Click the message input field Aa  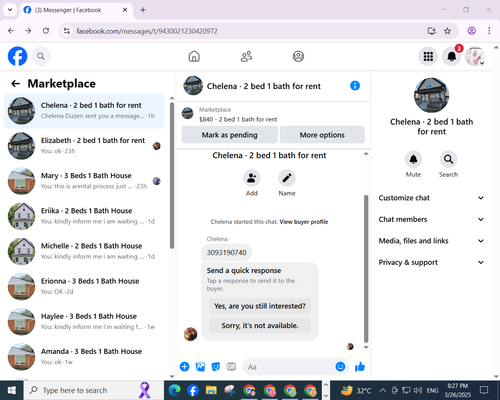288,367
